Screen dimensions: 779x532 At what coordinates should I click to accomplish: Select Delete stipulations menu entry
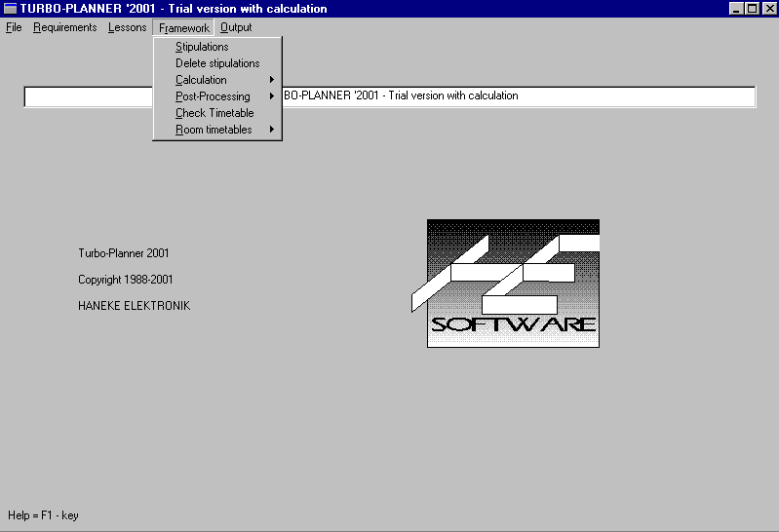click(217, 63)
